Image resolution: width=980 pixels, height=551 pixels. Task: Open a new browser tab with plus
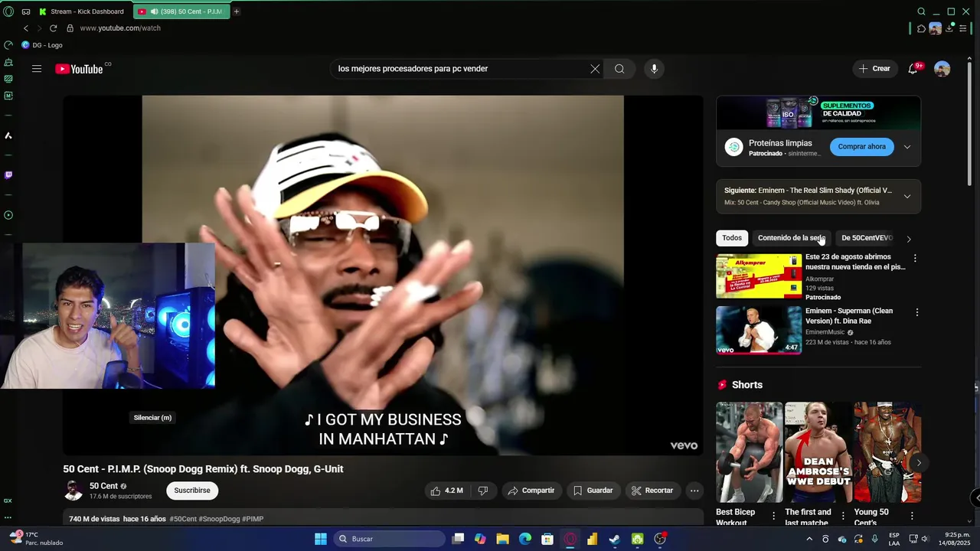[x=237, y=11]
